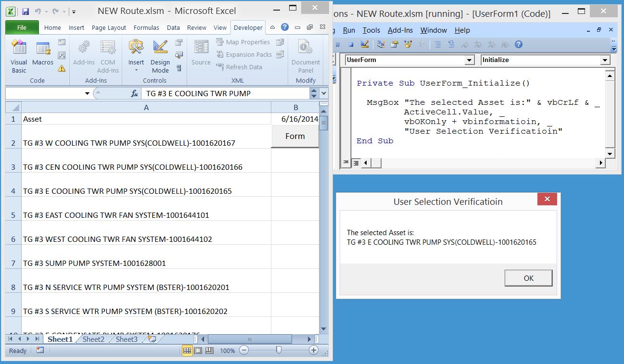624x364 pixels.
Task: Open Customize Quick Access Toolbar dropdown
Action: point(74,11)
